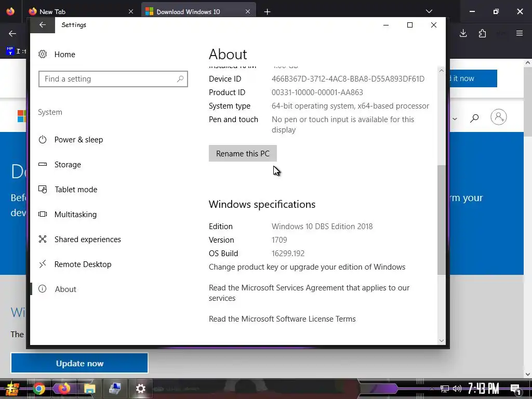Open Change product key or upgrade link
532x399 pixels.
[x=307, y=267]
